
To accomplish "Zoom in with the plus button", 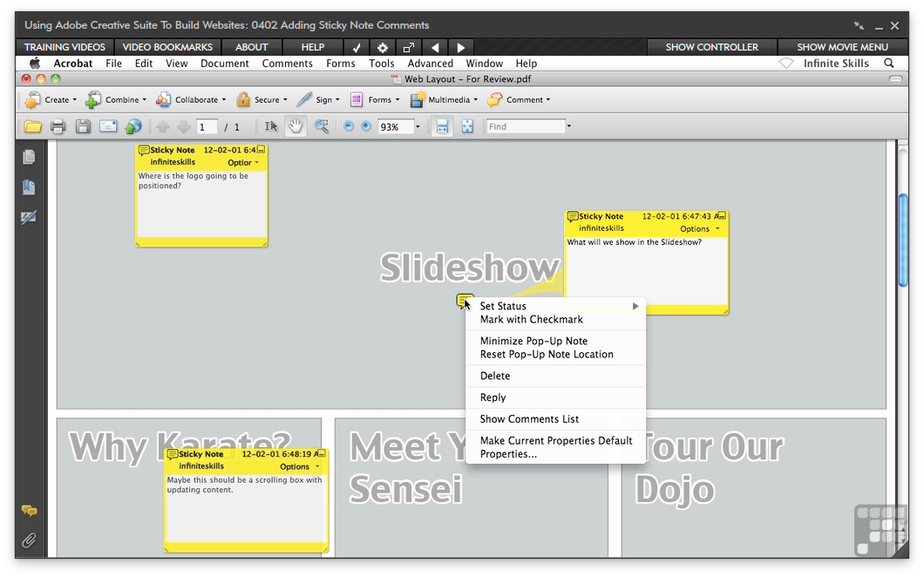I will click(366, 126).
